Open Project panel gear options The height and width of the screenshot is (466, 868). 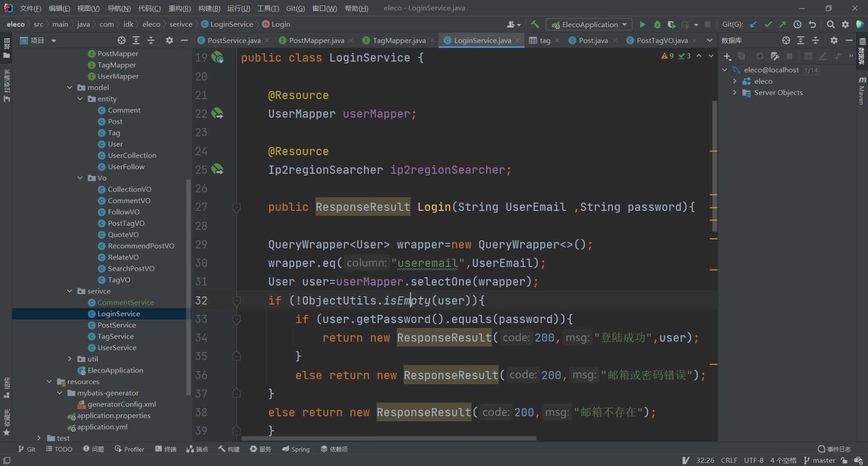coord(170,40)
